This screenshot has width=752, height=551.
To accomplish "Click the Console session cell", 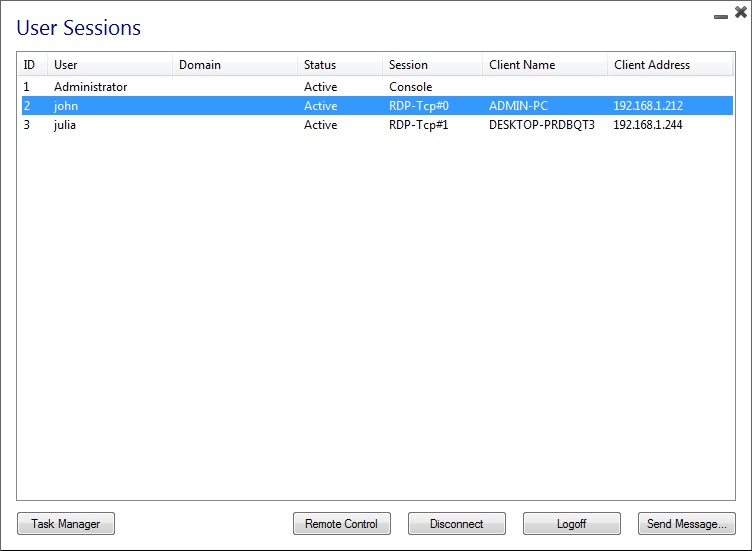I will pyautogui.click(x=411, y=87).
